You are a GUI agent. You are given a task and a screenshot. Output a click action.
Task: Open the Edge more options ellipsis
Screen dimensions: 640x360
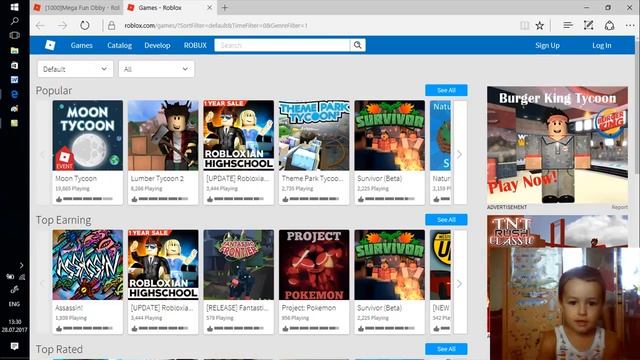pos(630,25)
